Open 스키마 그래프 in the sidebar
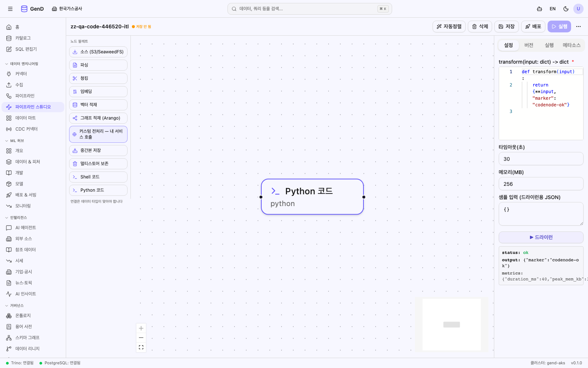The height and width of the screenshot is (368, 588). [x=33, y=338]
